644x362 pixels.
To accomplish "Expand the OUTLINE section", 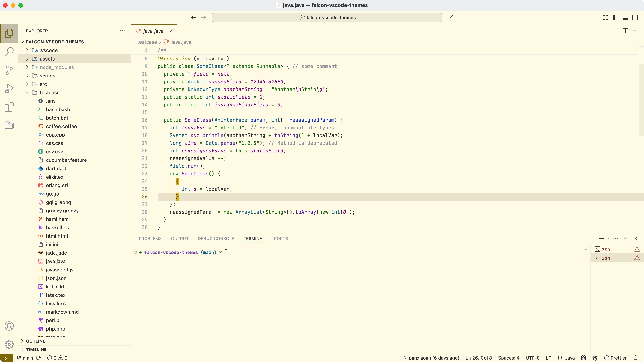I will tap(36, 341).
